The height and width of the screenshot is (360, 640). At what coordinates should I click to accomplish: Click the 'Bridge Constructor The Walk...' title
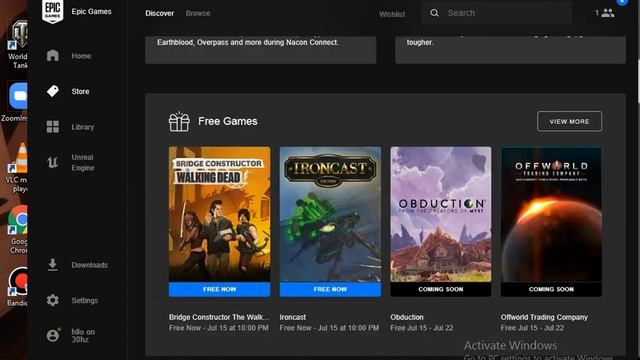[219, 317]
